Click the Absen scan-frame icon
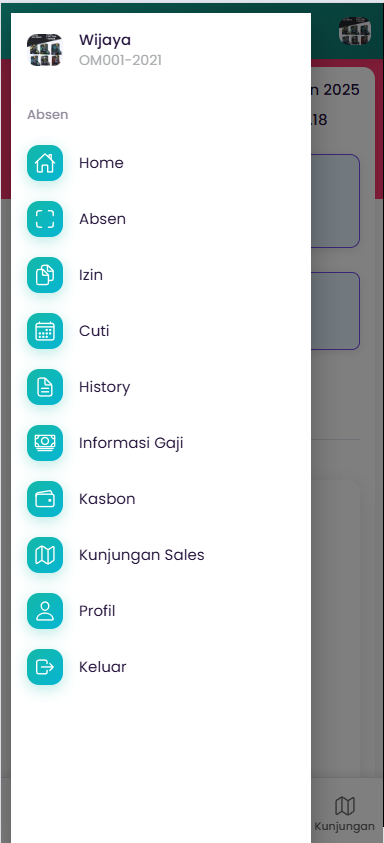The width and height of the screenshot is (384, 843). click(45, 219)
